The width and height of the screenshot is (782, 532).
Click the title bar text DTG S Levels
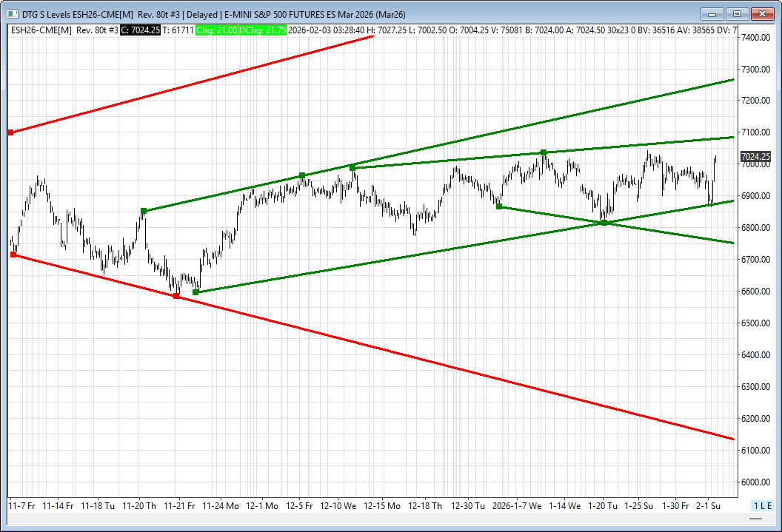(x=44, y=13)
